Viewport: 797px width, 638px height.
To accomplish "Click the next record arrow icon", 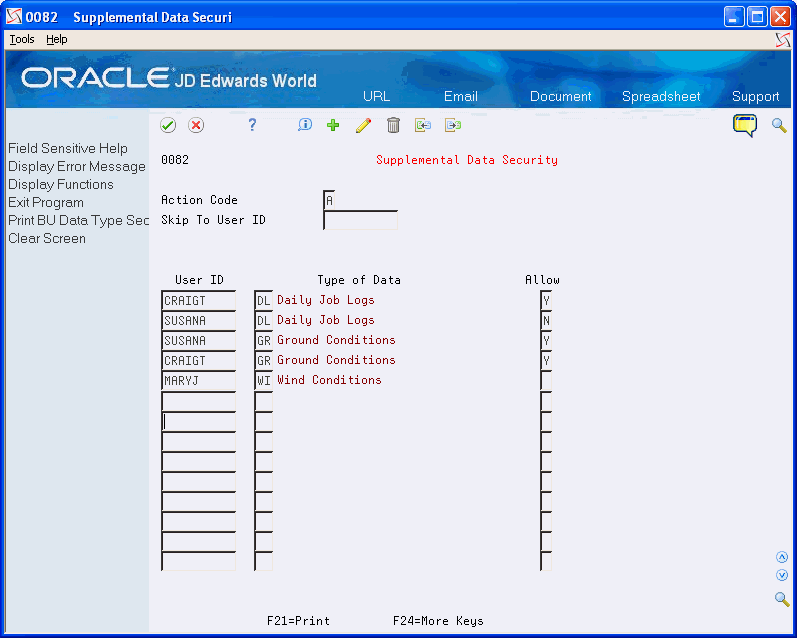I will [453, 125].
